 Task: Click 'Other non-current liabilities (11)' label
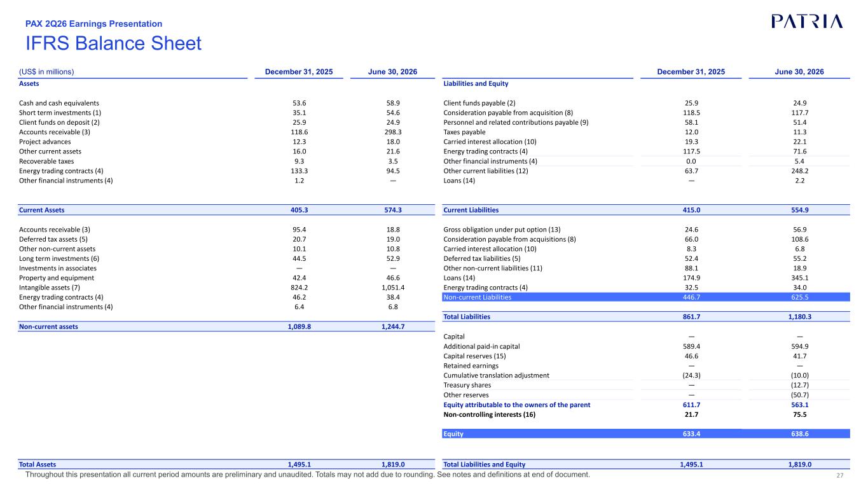click(x=493, y=268)
